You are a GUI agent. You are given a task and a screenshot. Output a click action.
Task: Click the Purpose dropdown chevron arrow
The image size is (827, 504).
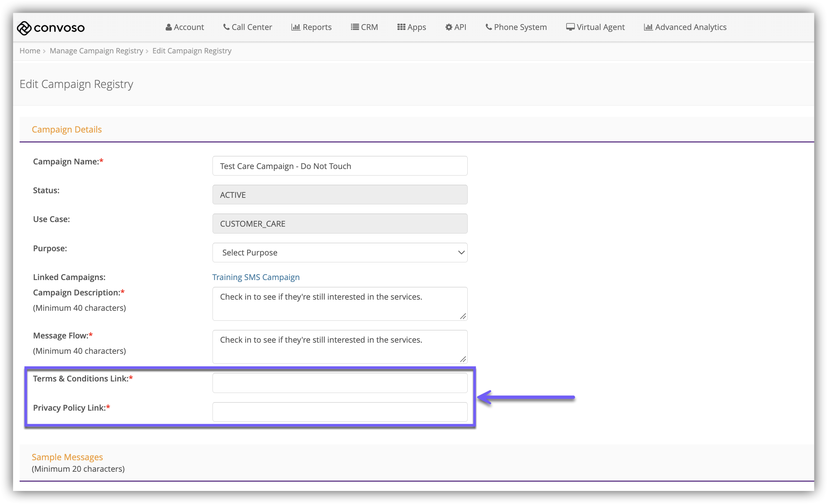click(x=461, y=252)
